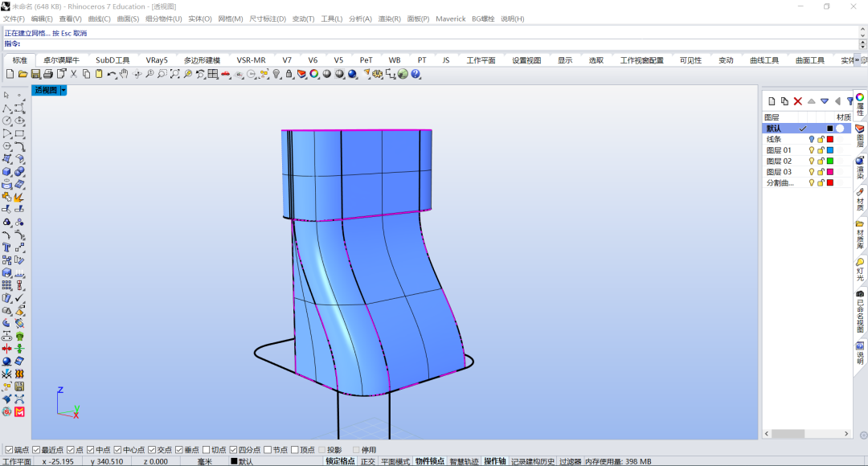The width and height of the screenshot is (868, 466).
Task: Click the Undo arrow icon
Action: tap(112, 74)
